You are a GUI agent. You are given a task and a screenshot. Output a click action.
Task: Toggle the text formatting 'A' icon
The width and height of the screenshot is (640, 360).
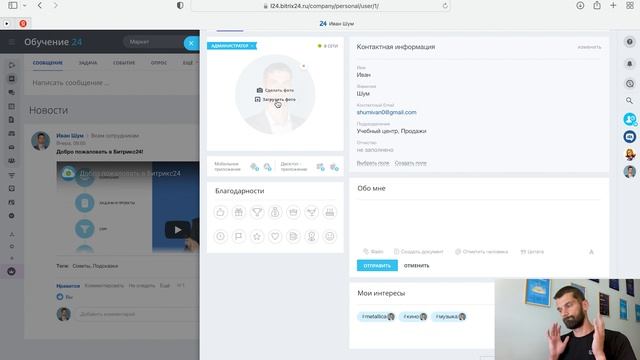tap(591, 252)
